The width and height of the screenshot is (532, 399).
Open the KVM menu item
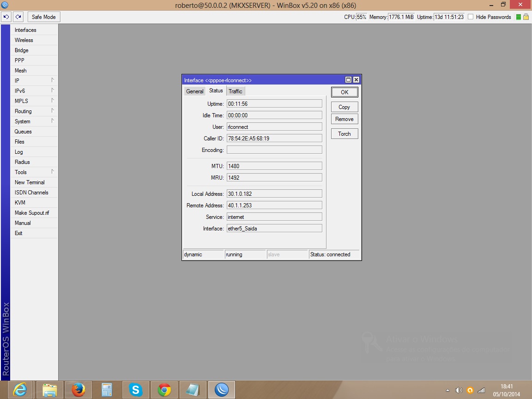(34, 203)
